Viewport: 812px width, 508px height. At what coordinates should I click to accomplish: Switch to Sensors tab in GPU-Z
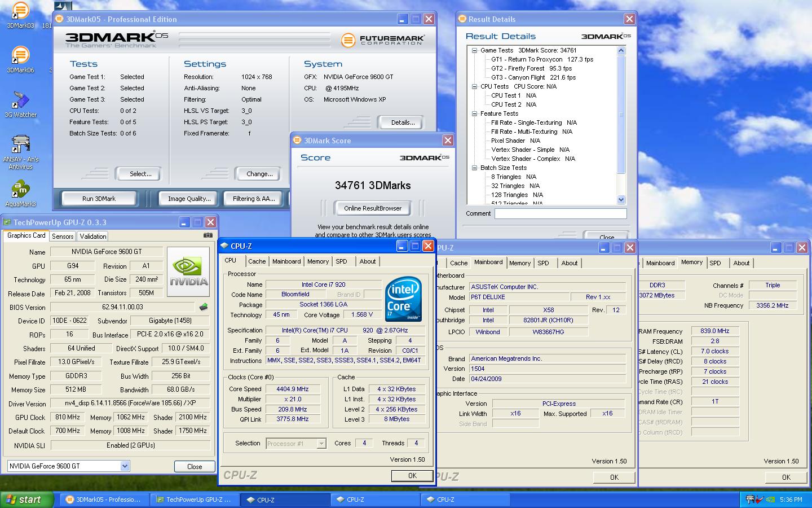click(63, 237)
